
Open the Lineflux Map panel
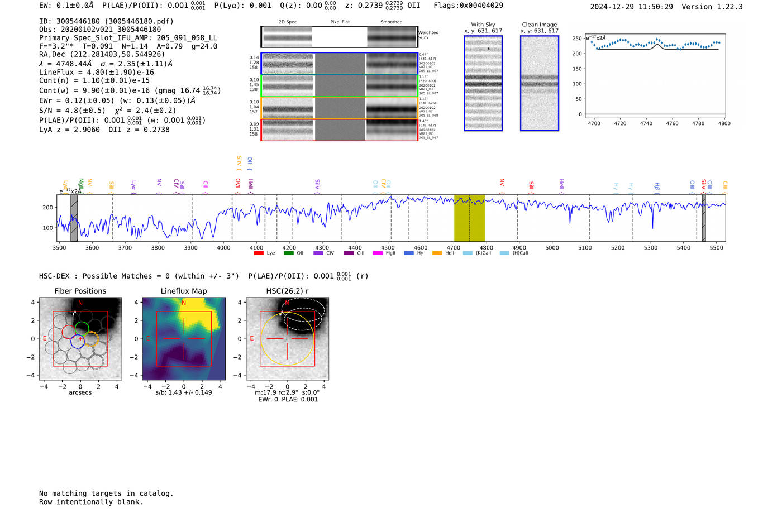pos(184,339)
